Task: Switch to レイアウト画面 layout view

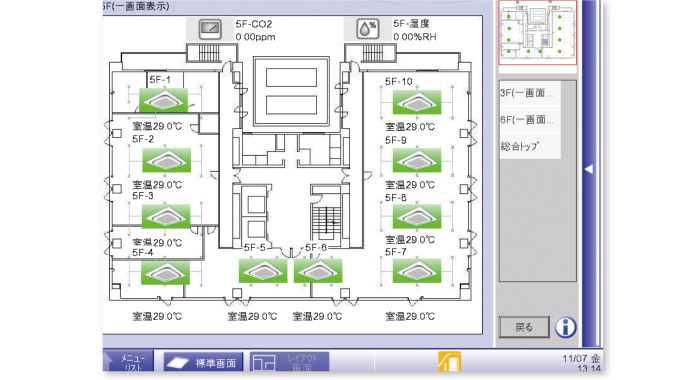Action: [x=290, y=363]
